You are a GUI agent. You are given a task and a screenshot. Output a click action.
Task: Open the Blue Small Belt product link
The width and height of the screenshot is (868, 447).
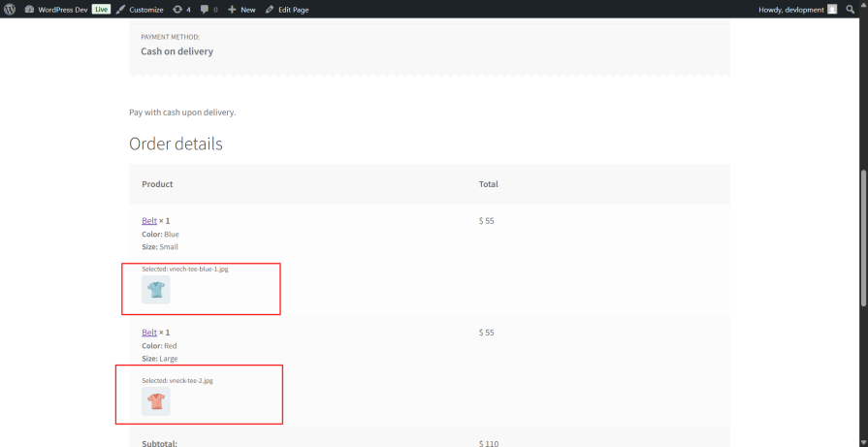[x=149, y=221]
